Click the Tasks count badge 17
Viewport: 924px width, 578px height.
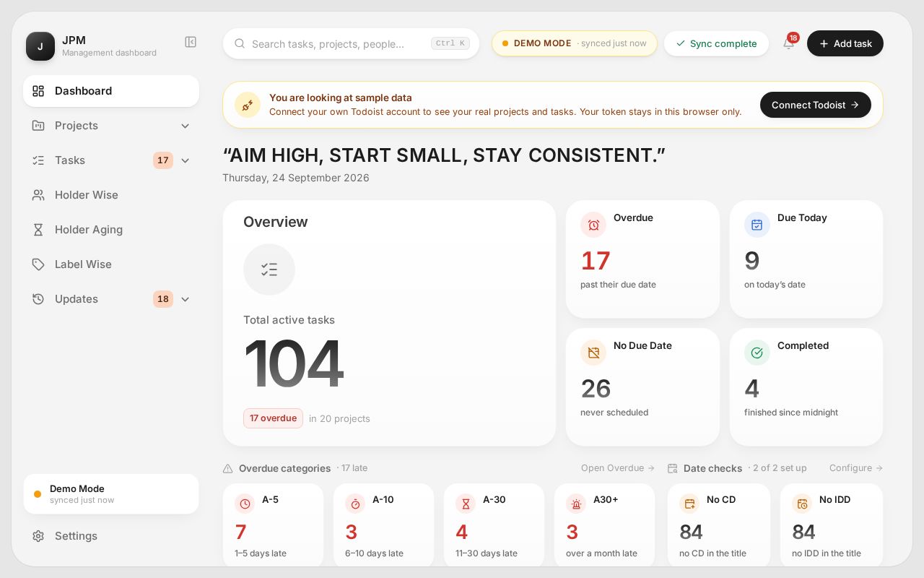click(163, 160)
